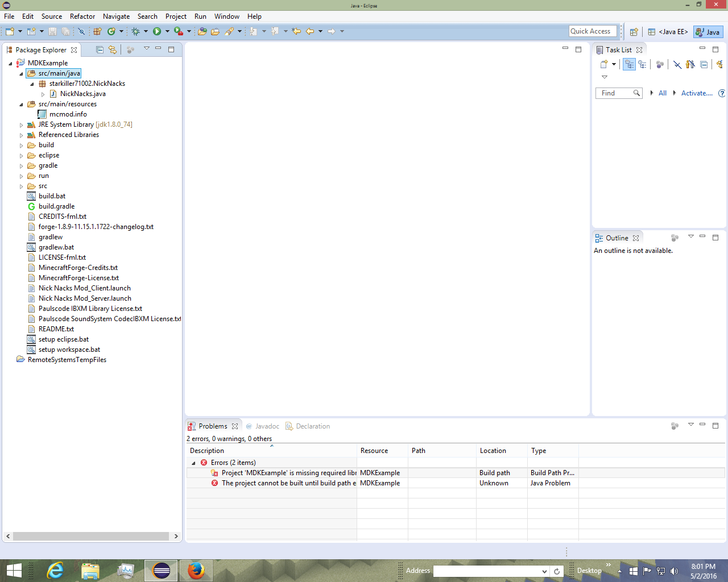
Task: Toggle Focus on Workweek in Task List
Action: pyautogui.click(x=643, y=64)
